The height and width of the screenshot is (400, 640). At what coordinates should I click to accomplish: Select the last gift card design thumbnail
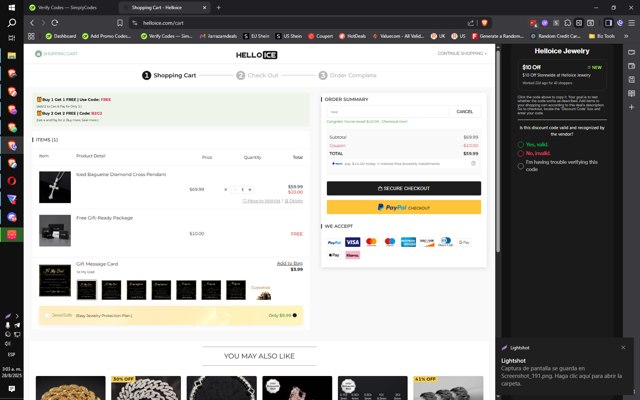click(x=236, y=290)
